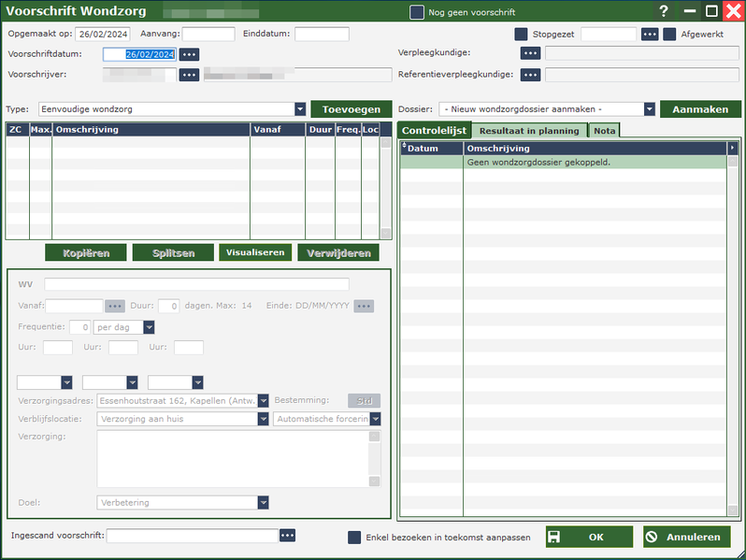746x560 pixels.
Task: Open the Dossier dropdown list
Action: [649, 109]
